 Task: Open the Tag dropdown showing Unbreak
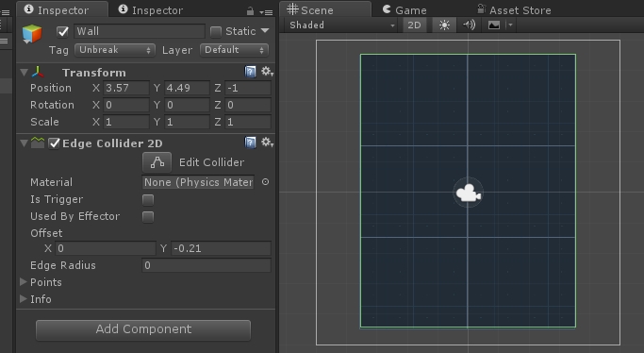click(x=115, y=50)
